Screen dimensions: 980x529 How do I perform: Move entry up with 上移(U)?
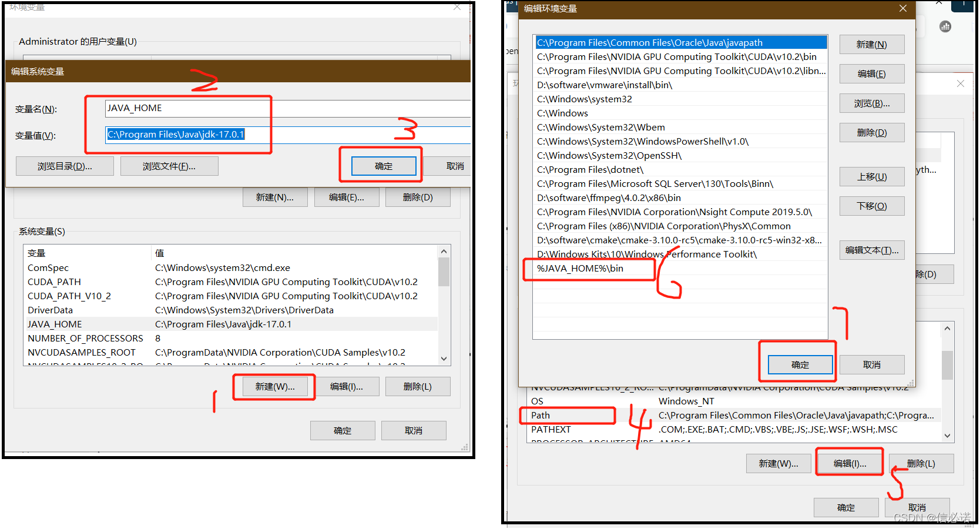pyautogui.click(x=872, y=177)
